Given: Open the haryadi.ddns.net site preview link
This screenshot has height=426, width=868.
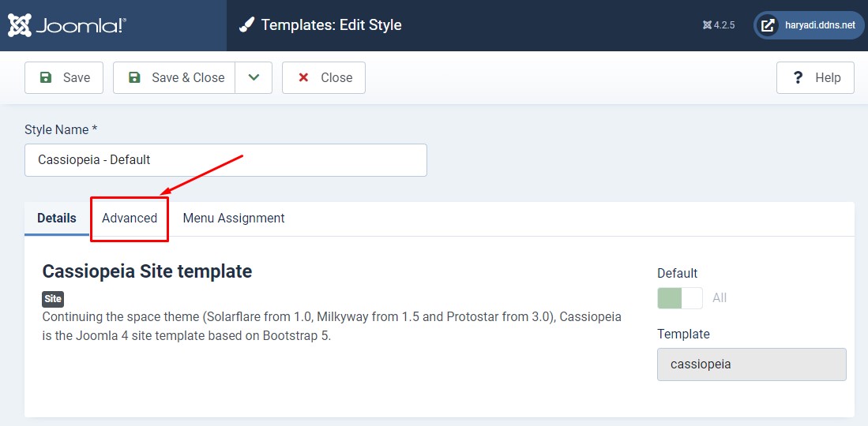Looking at the screenshot, I should [x=809, y=25].
